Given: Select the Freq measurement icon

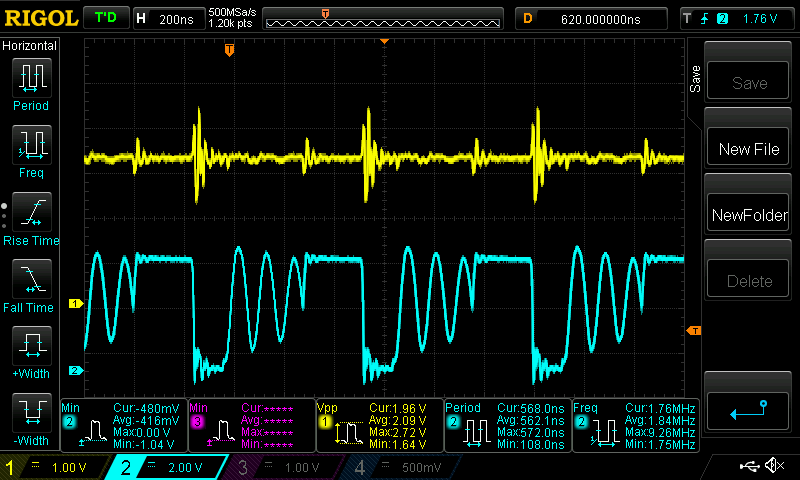Looking at the screenshot, I should tap(32, 144).
